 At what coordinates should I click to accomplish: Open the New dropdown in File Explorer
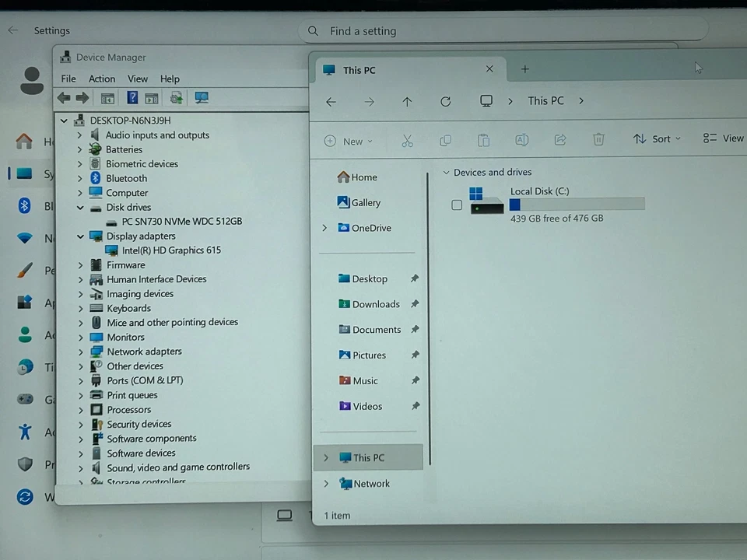click(x=349, y=142)
